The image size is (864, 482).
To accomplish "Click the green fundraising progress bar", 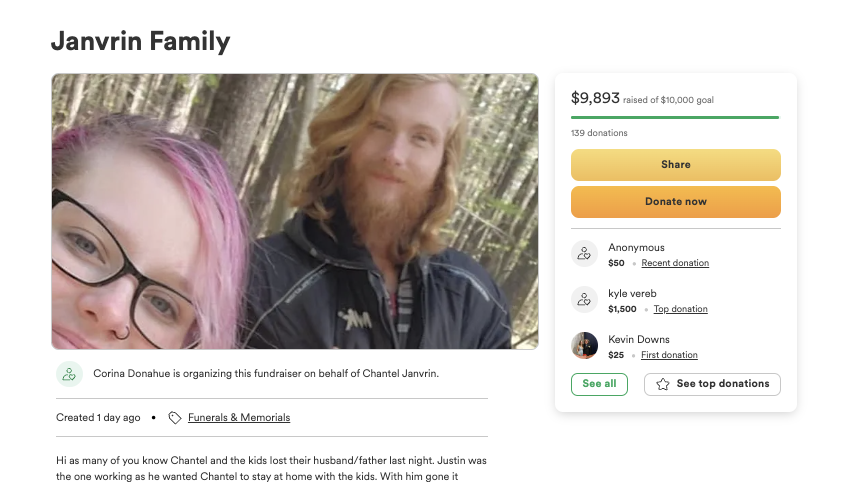I will [674, 118].
